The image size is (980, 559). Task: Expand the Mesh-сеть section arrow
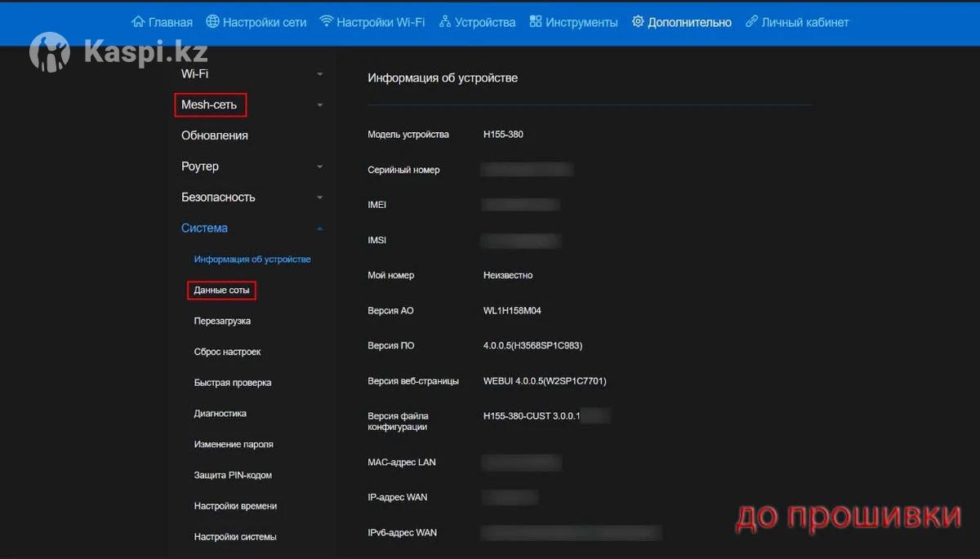[320, 105]
